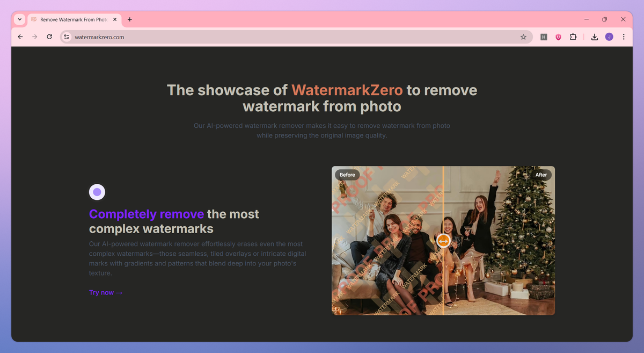Viewport: 644px width, 353px height.
Task: Open the J profile avatar
Action: [x=609, y=37]
